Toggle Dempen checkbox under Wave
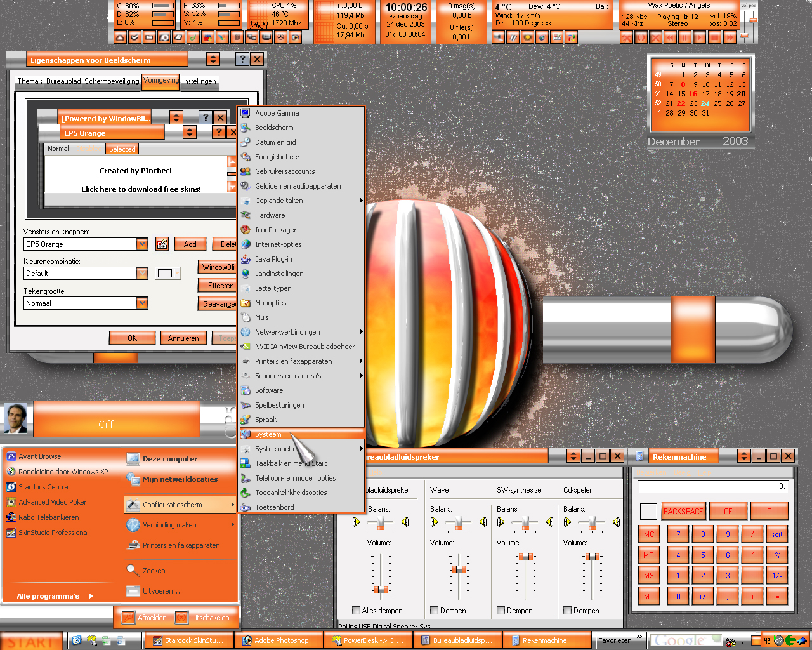This screenshot has height=650, width=812. click(x=434, y=611)
